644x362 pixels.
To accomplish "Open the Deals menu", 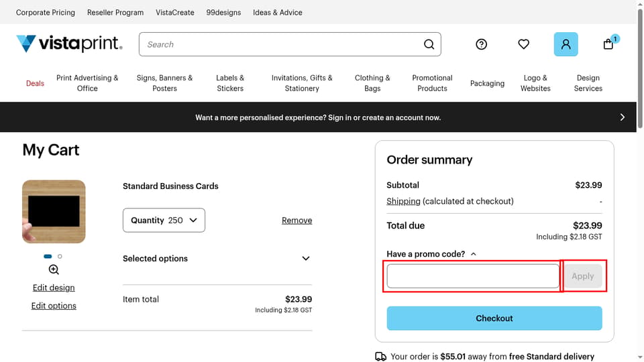I will (35, 83).
